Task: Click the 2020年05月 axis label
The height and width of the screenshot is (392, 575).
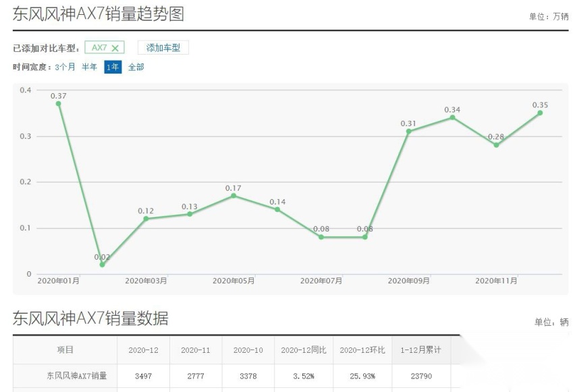Action: tap(234, 281)
